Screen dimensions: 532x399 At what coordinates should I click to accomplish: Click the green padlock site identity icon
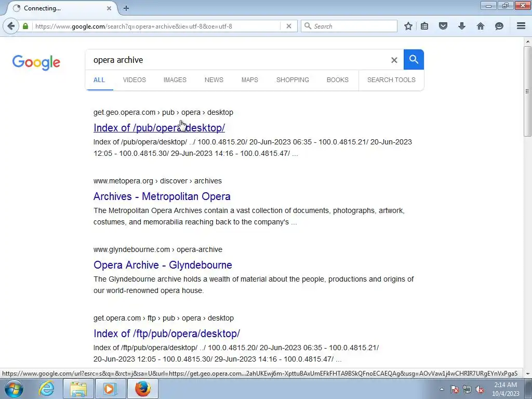pos(25,26)
